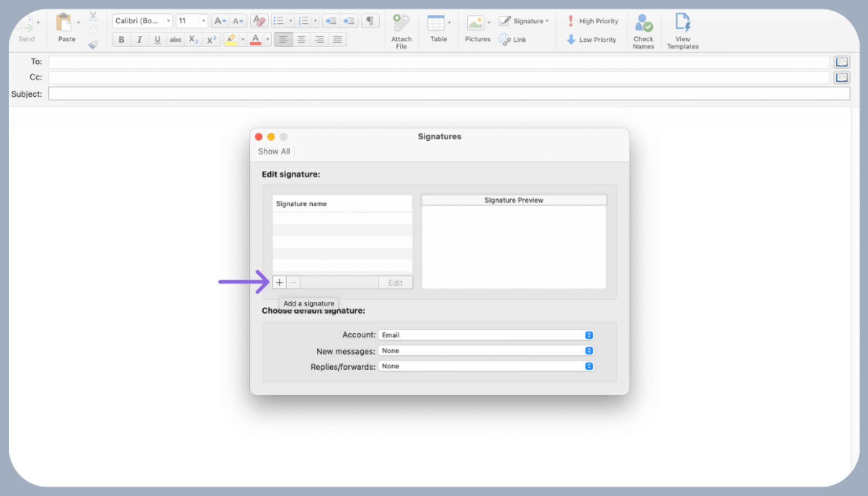The height and width of the screenshot is (496, 868).
Task: Click the plus Add a signature button
Action: coord(279,282)
